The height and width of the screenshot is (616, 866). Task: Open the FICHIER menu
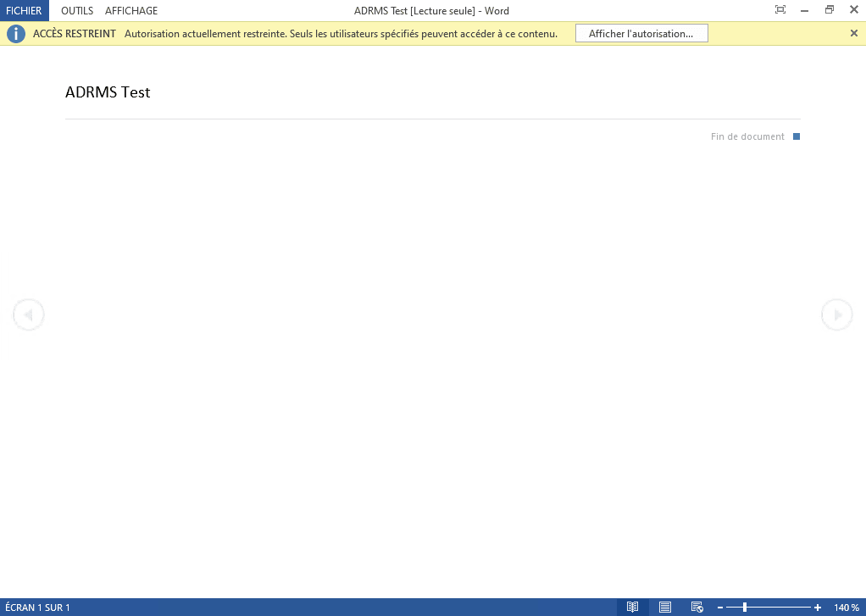pos(24,11)
